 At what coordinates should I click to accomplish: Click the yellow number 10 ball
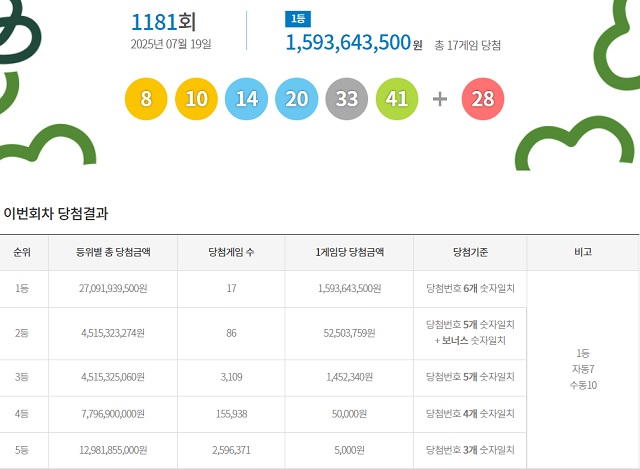pyautogui.click(x=196, y=98)
